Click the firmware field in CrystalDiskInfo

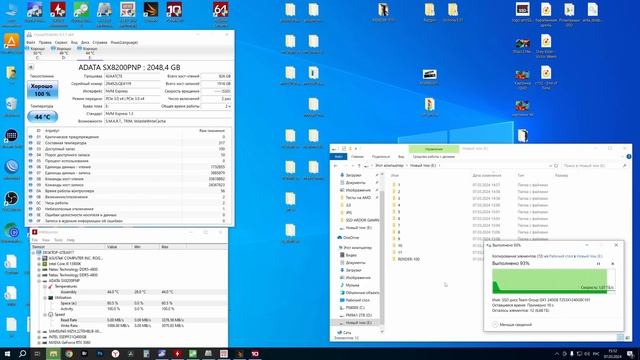pyautogui.click(x=133, y=76)
